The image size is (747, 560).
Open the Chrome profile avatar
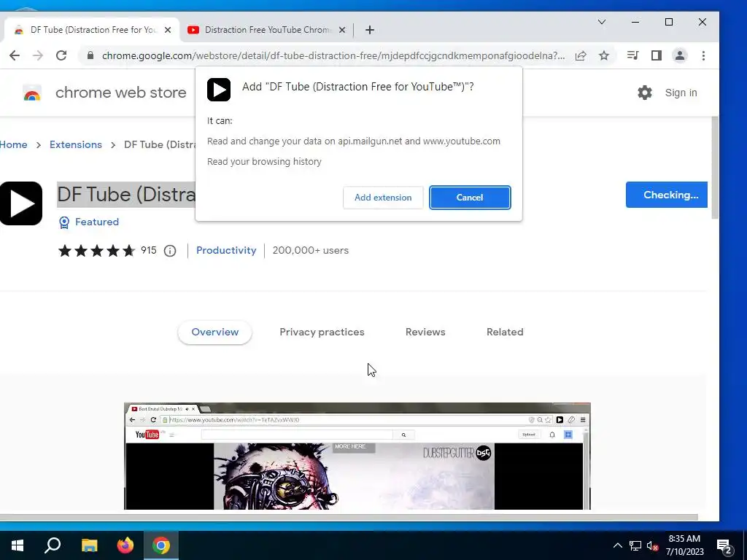[x=680, y=55]
